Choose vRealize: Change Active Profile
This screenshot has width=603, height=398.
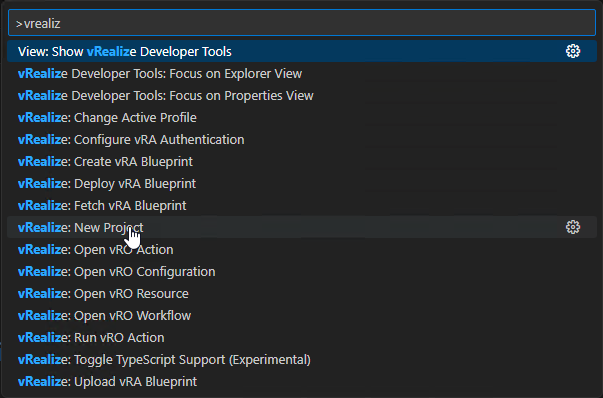pyautogui.click(x=302, y=117)
